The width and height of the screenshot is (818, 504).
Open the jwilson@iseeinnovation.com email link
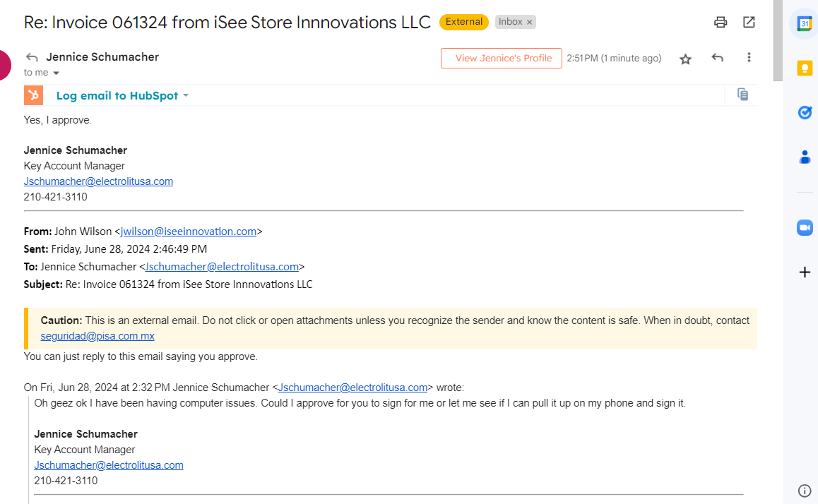(x=189, y=232)
